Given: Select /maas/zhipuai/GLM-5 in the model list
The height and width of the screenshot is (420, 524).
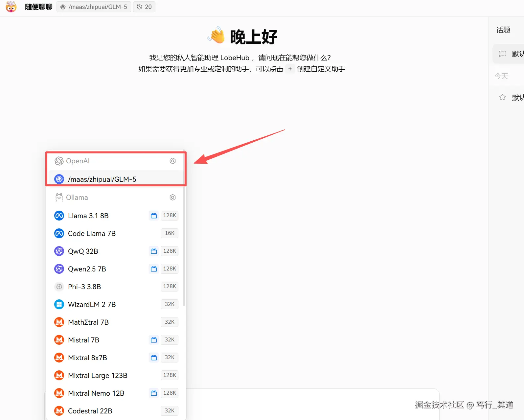Looking at the screenshot, I should click(x=116, y=179).
